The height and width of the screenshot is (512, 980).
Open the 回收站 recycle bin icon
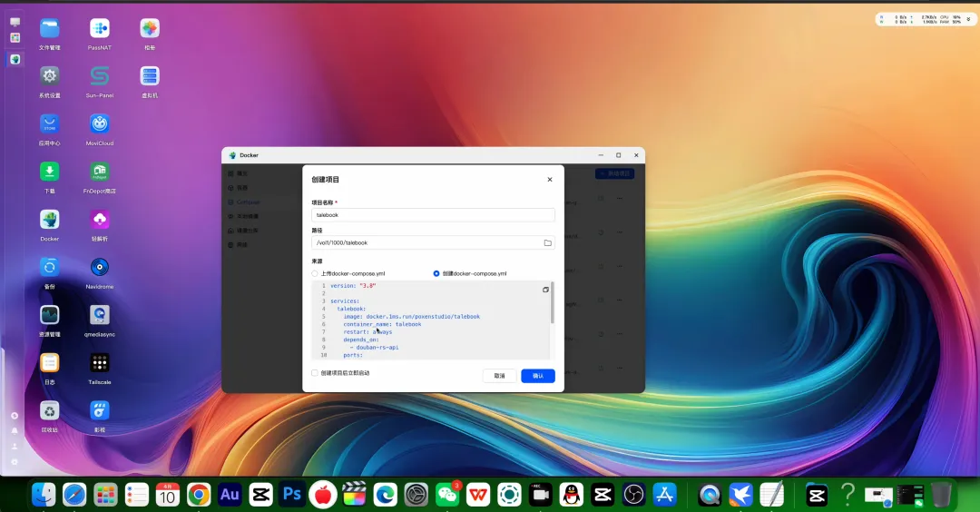click(49, 410)
